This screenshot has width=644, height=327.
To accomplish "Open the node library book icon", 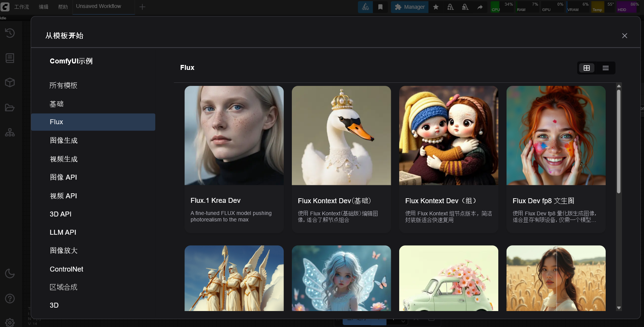I will click(x=10, y=58).
